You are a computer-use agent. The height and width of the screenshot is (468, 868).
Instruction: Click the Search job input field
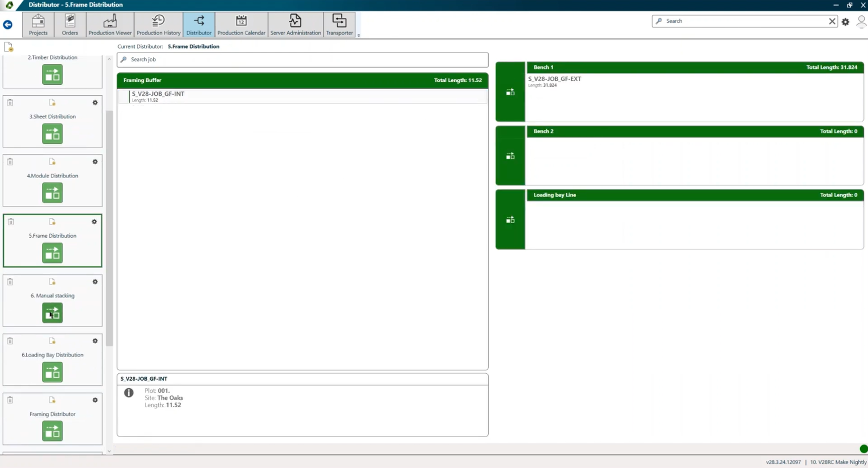point(302,59)
